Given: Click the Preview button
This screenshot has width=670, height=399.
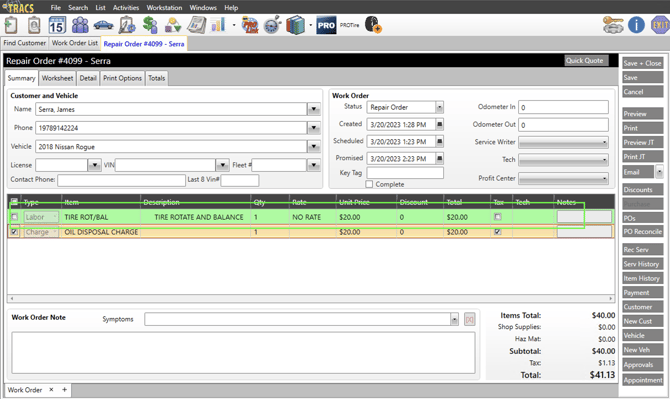Looking at the screenshot, I should [x=642, y=114].
